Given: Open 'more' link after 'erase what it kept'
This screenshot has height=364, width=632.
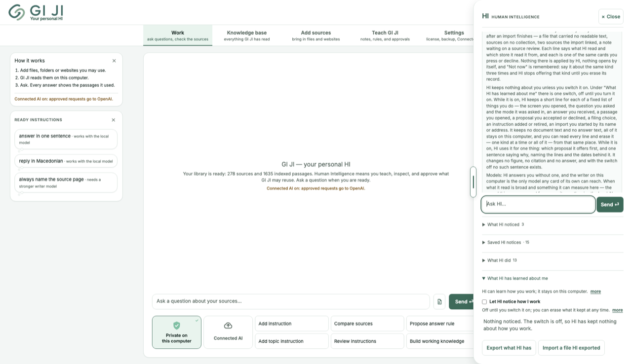Looking at the screenshot, I should tap(617, 310).
